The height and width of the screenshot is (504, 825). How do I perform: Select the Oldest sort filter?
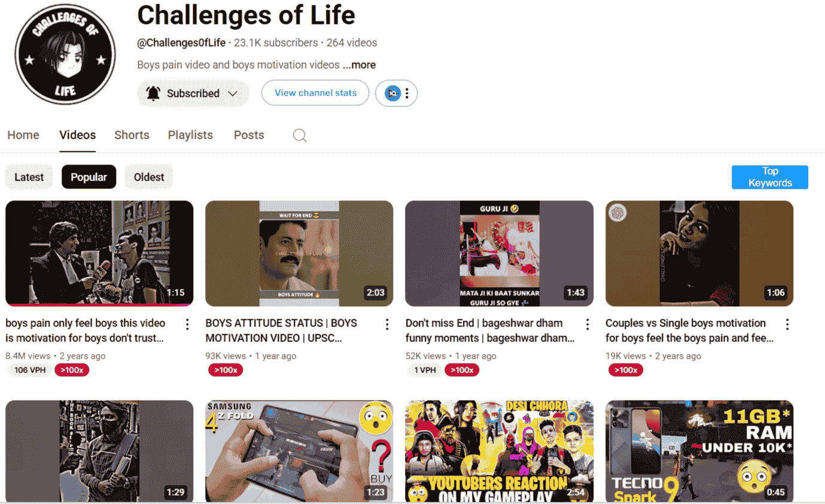149,177
